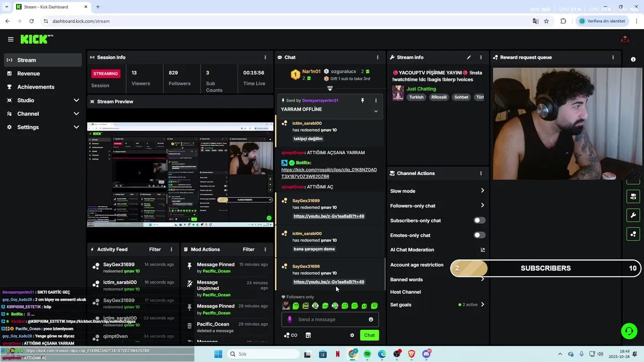Image resolution: width=644 pixels, height=362 pixels.
Task: Open OBS Studio from the taskbar
Action: 397,354
